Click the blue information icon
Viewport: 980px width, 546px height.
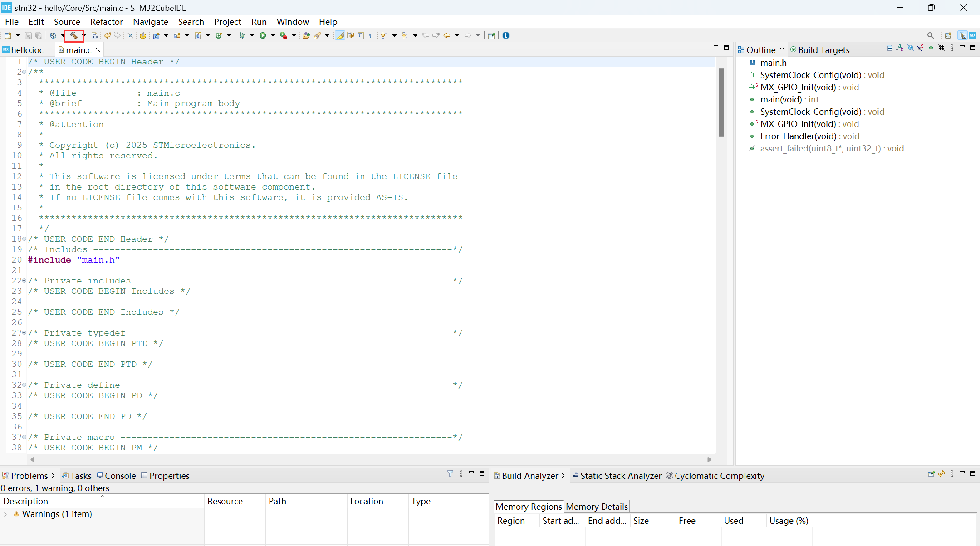pos(505,35)
